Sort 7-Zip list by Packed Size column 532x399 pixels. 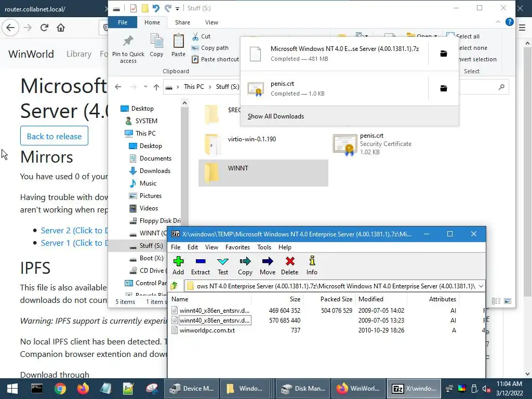tap(336, 299)
